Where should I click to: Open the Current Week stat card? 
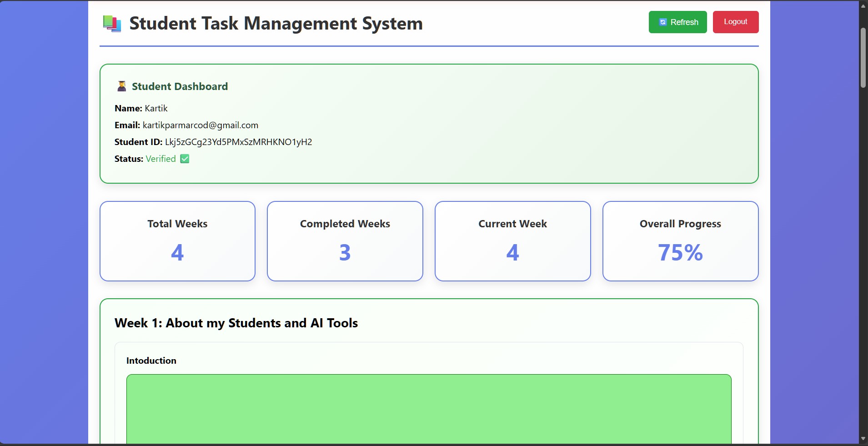pyautogui.click(x=512, y=241)
